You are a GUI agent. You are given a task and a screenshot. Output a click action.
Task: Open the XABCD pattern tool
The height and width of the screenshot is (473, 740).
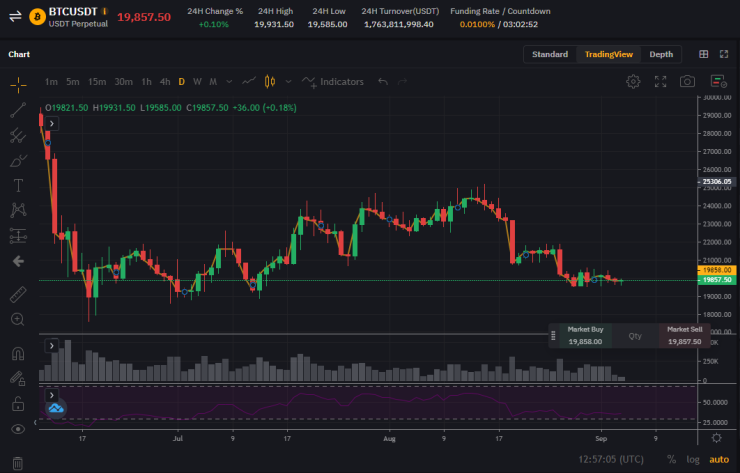pos(18,210)
